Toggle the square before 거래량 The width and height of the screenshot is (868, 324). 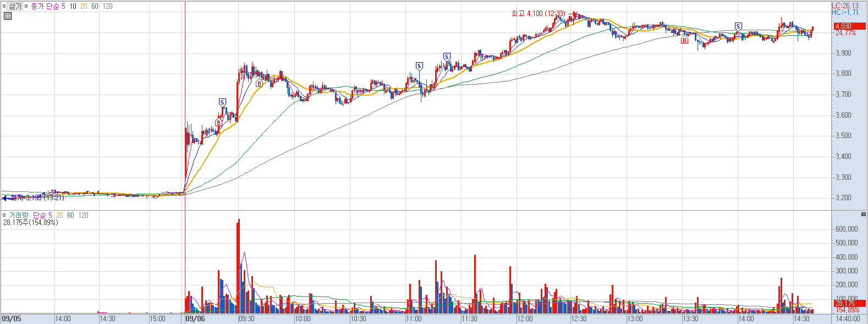tap(4, 215)
